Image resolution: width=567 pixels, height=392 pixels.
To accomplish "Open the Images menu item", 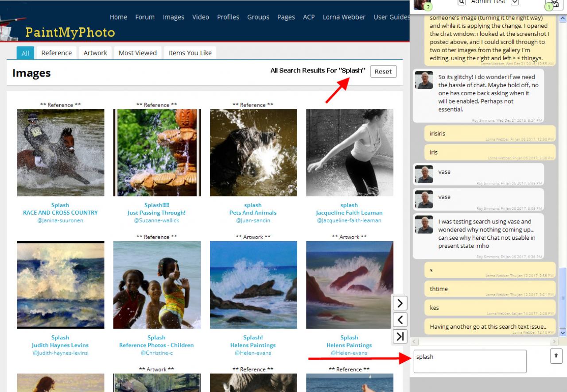I will click(173, 17).
